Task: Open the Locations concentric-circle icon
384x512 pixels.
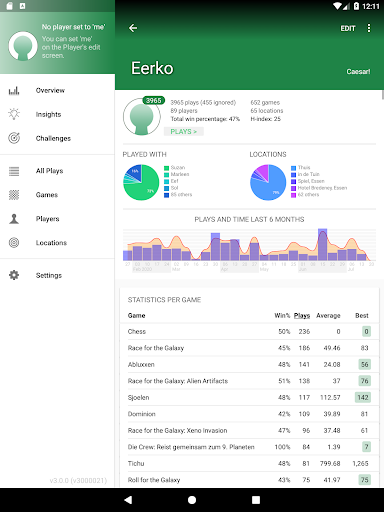Action: [14, 243]
